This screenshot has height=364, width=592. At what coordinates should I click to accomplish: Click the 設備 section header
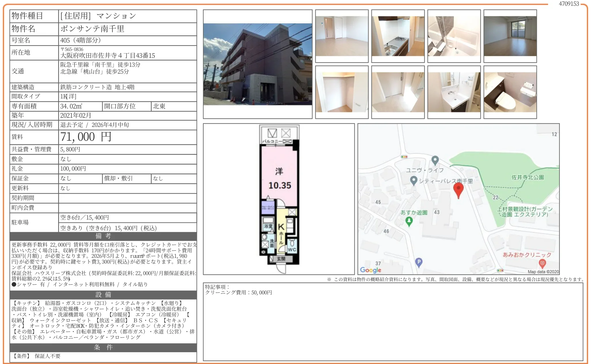point(103,294)
